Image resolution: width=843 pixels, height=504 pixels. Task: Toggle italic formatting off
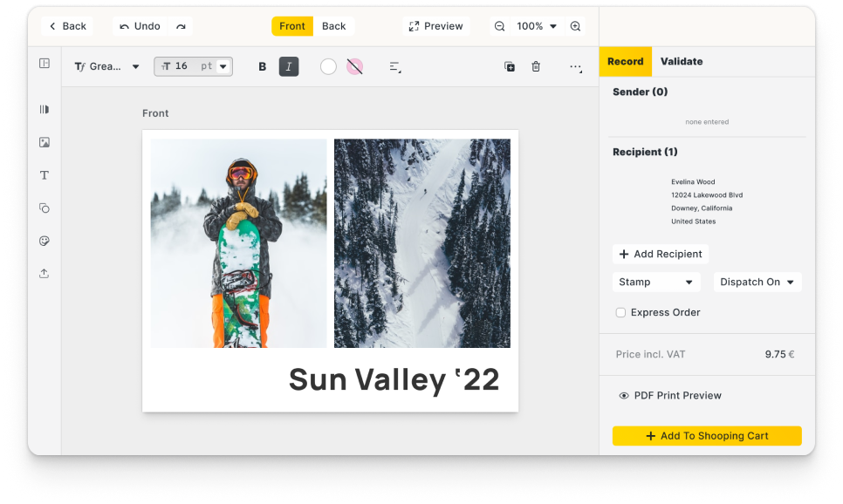[289, 65]
